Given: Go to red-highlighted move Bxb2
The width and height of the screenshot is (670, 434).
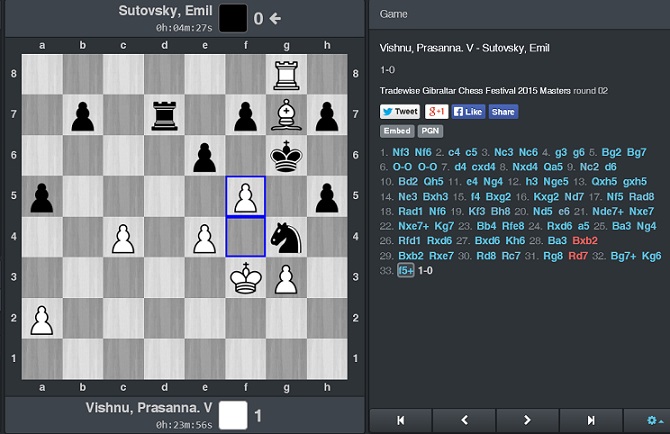Looking at the screenshot, I should coord(585,241).
